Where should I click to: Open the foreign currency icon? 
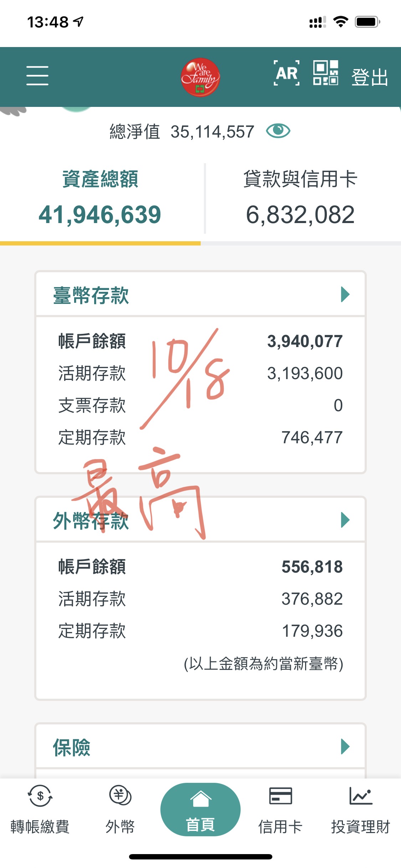tap(120, 795)
